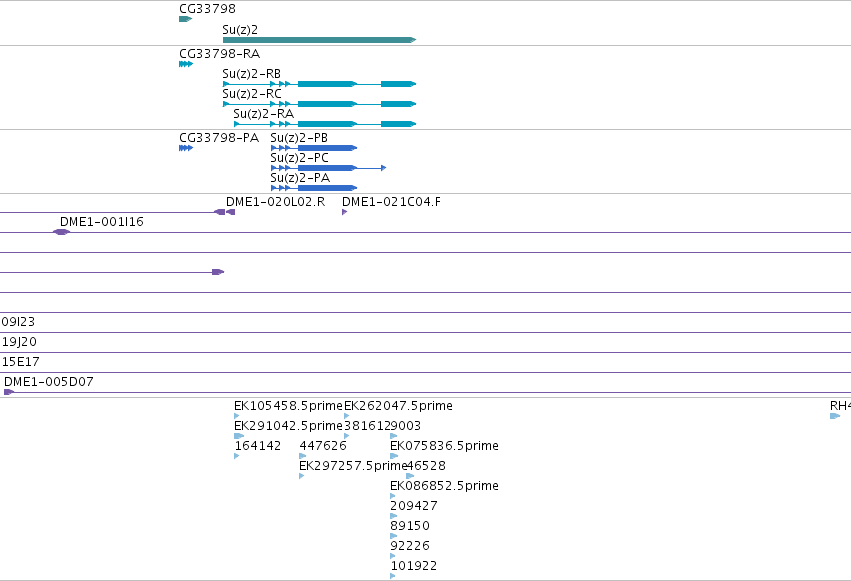851x581 pixels.
Task: Select the CG33798 gene label
Action: point(207,9)
